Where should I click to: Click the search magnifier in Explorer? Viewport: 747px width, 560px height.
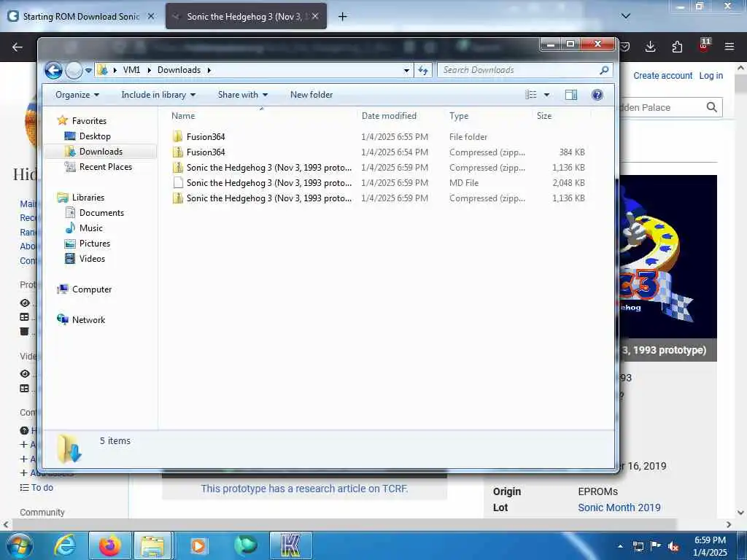click(604, 70)
